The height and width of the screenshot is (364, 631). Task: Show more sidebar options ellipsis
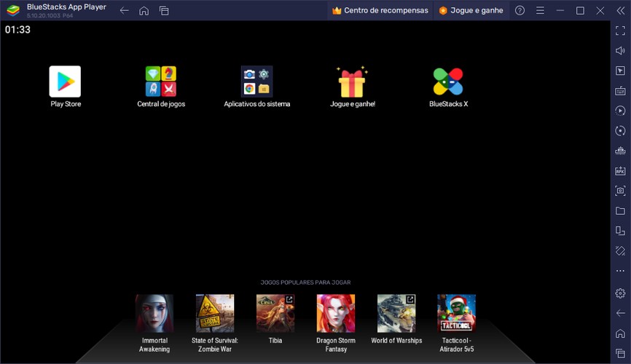[620, 271]
